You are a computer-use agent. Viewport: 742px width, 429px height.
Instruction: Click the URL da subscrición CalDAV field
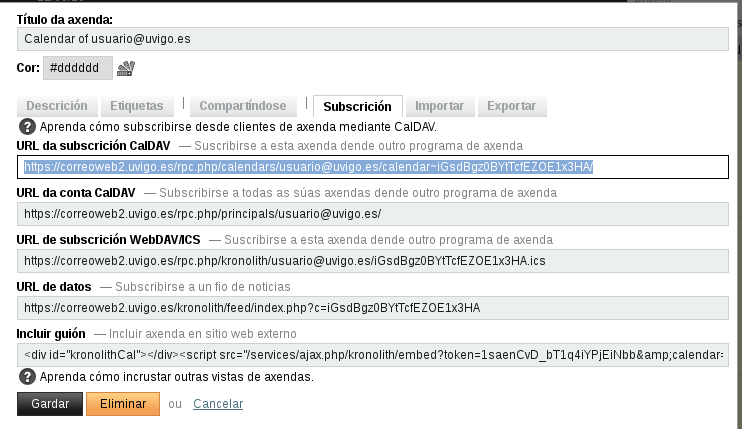tap(372, 167)
